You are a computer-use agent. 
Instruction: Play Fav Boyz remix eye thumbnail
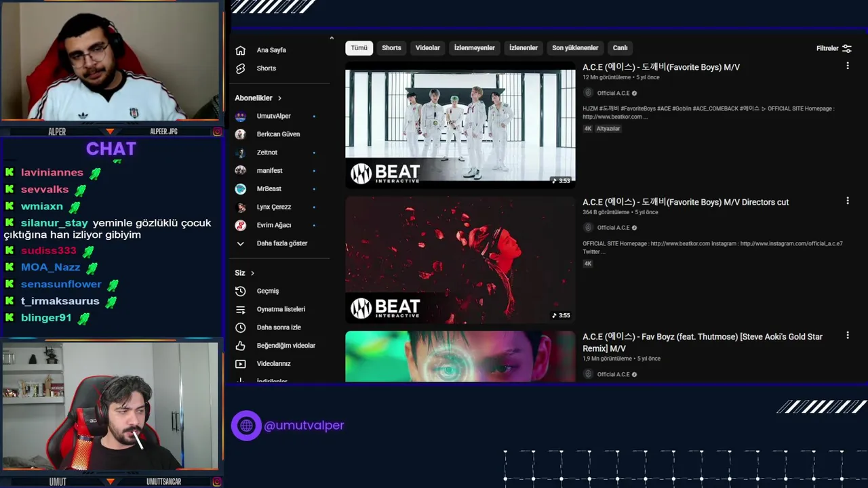pyautogui.click(x=460, y=357)
